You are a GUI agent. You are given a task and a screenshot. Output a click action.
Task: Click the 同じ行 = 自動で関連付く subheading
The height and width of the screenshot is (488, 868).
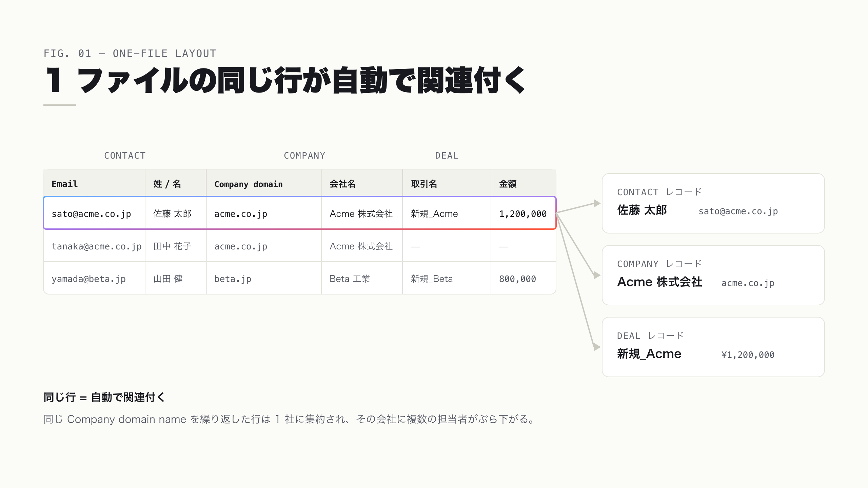coord(104,397)
